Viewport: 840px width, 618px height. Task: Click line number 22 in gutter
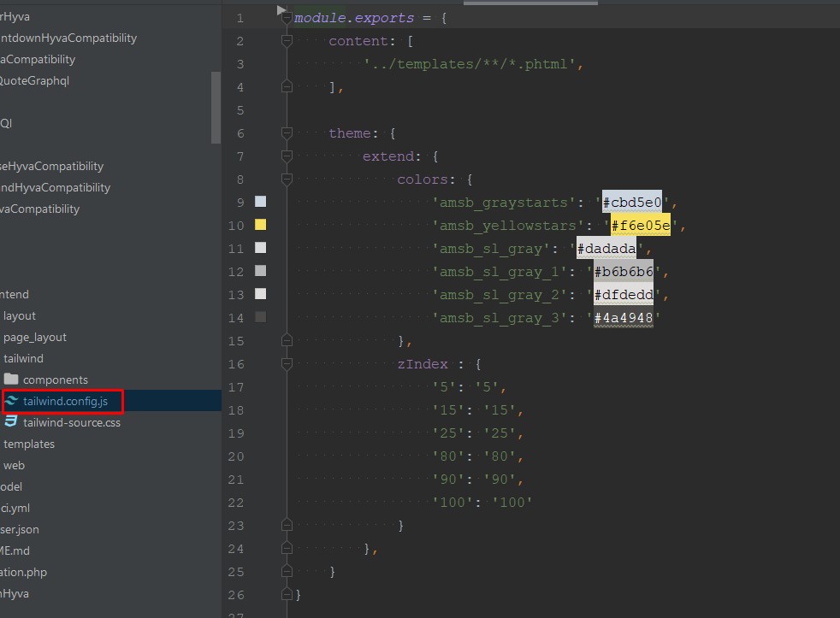(x=236, y=503)
